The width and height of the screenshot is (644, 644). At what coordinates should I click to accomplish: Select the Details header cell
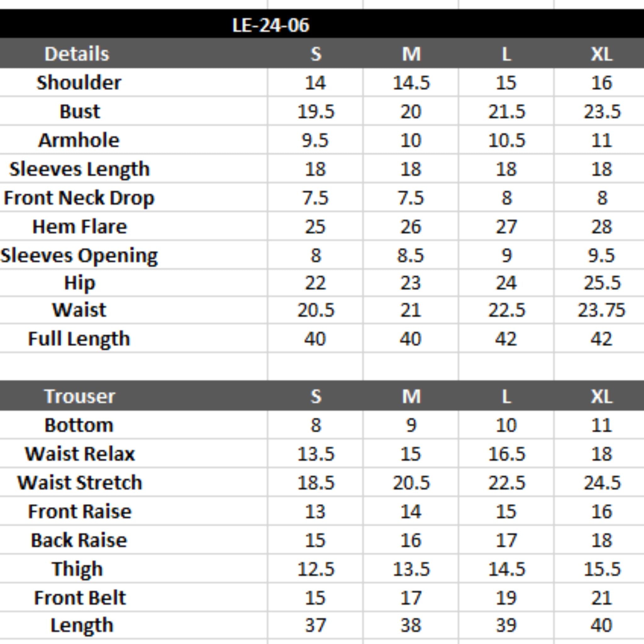pyautogui.click(x=77, y=54)
